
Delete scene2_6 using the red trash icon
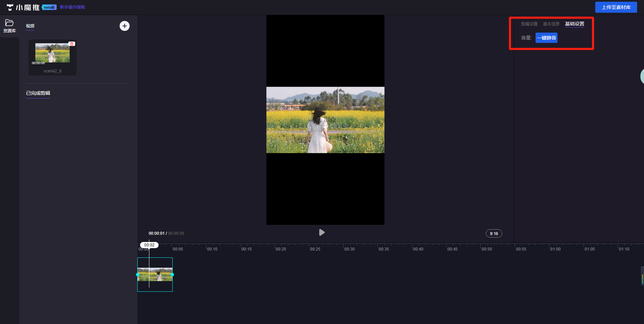point(72,44)
